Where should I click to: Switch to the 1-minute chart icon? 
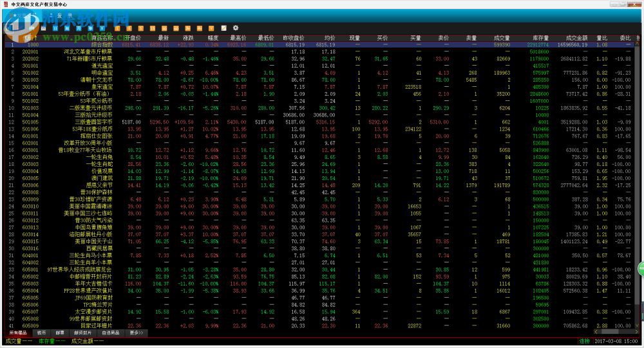coord(117,28)
